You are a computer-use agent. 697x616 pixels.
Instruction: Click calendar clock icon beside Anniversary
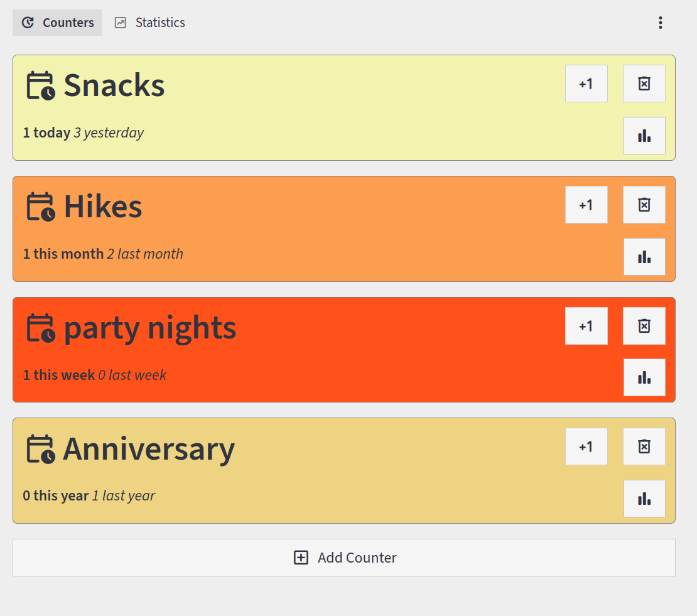(x=40, y=449)
